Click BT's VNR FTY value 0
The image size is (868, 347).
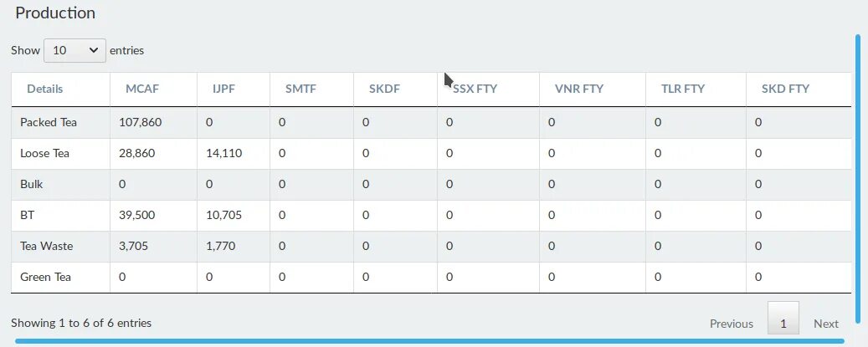point(552,216)
